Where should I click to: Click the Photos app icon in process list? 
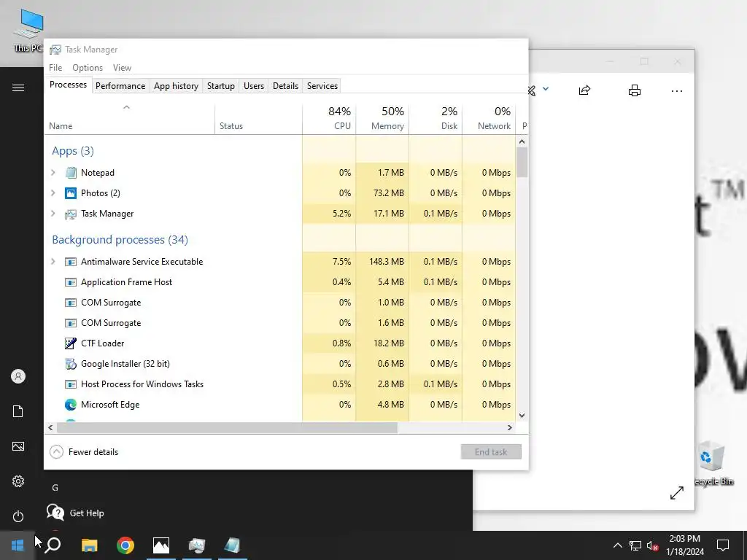tap(71, 193)
